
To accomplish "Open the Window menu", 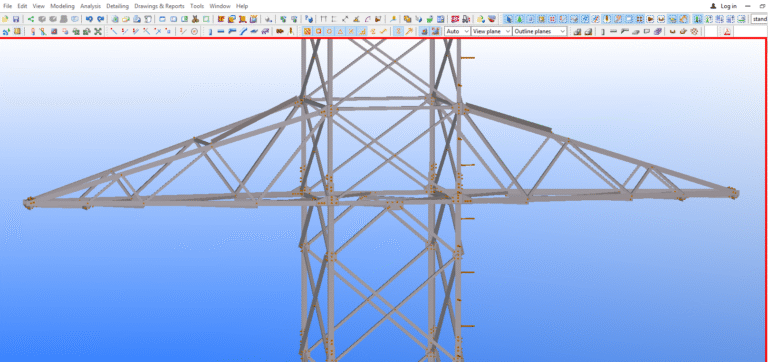I will (219, 6).
